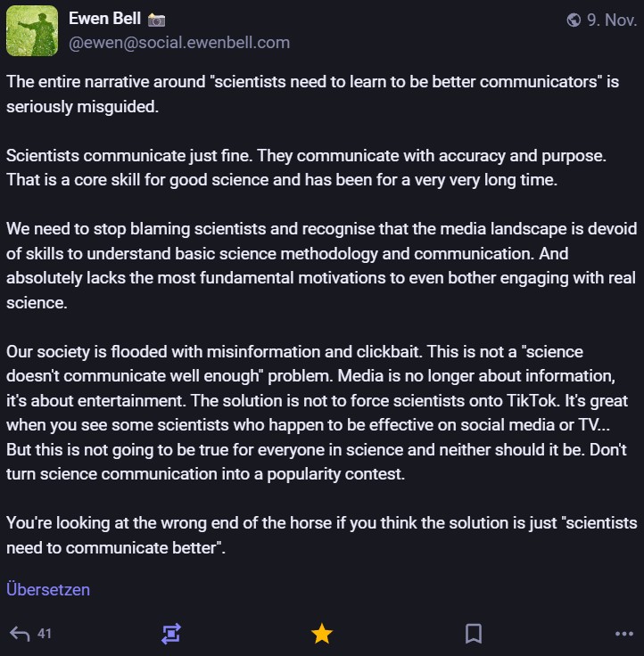The image size is (644, 656).
Task: Click the closing paragraph about the horse
Action: [321, 534]
